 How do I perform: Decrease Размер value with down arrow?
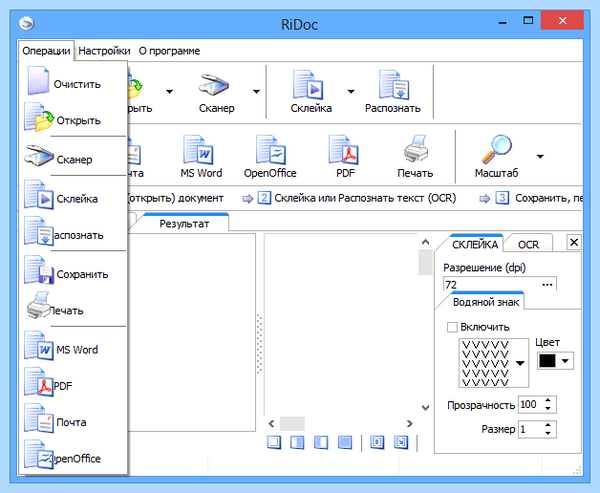pos(548,433)
